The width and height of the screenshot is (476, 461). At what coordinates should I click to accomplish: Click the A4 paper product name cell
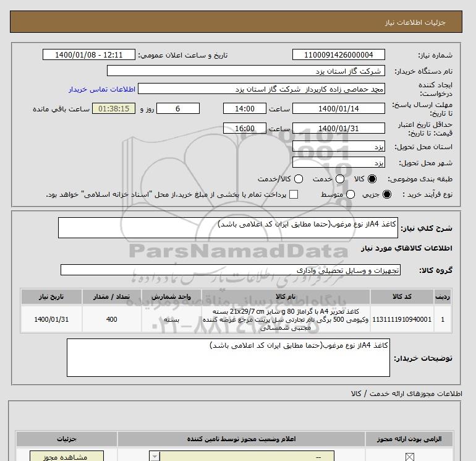coord(286,319)
